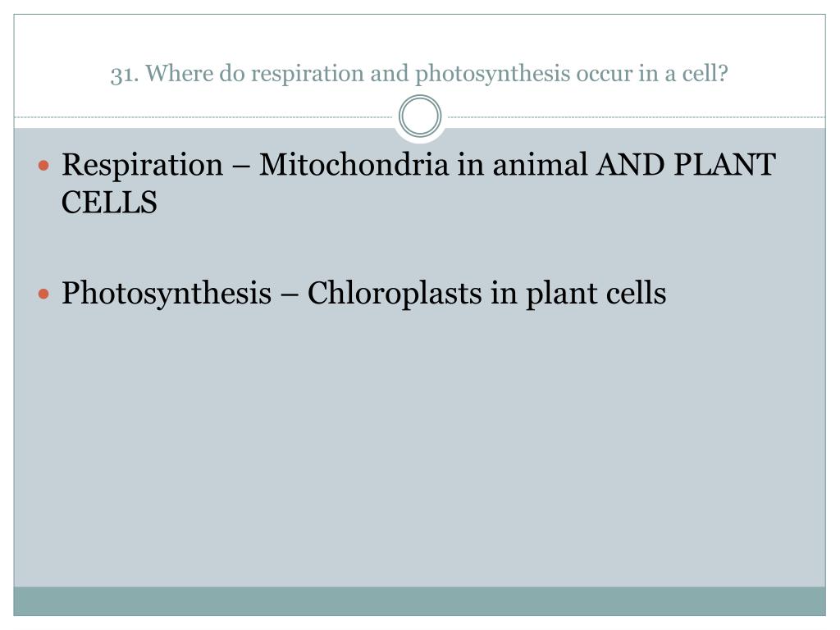Click the word 'CELLS' on the second line

click(x=109, y=203)
